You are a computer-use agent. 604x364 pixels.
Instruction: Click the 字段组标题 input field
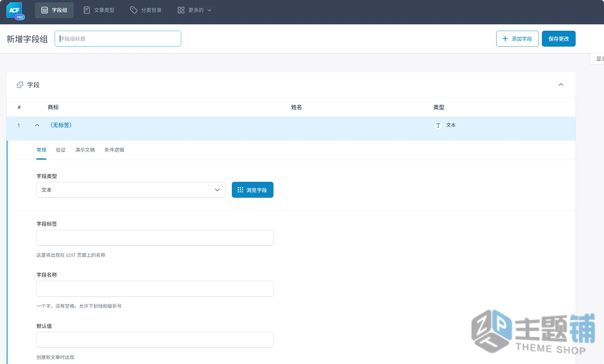pyautogui.click(x=118, y=39)
